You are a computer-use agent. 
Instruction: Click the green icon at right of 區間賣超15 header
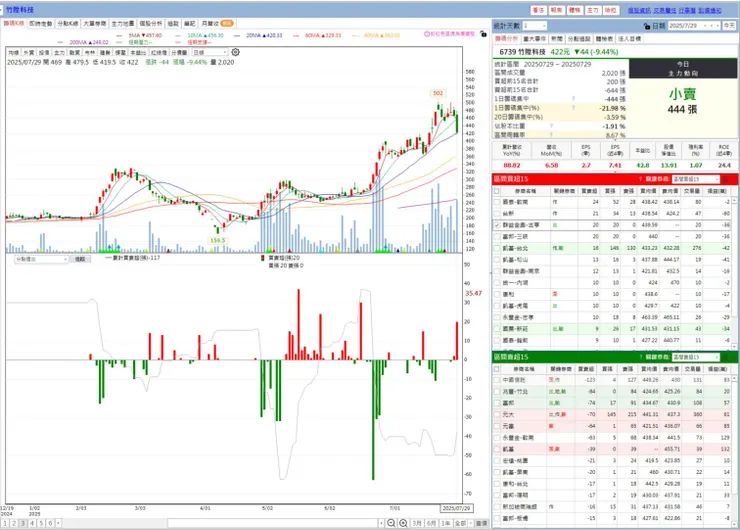[725, 357]
